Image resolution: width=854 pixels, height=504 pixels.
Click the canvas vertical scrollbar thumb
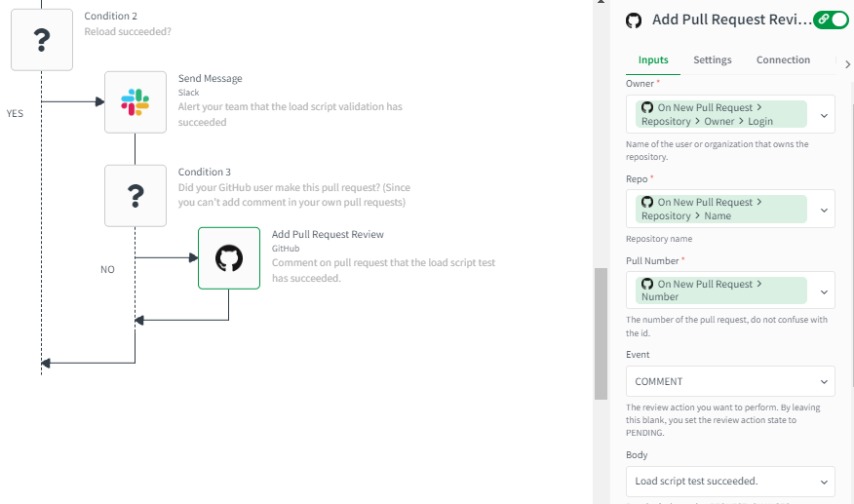coord(601,331)
